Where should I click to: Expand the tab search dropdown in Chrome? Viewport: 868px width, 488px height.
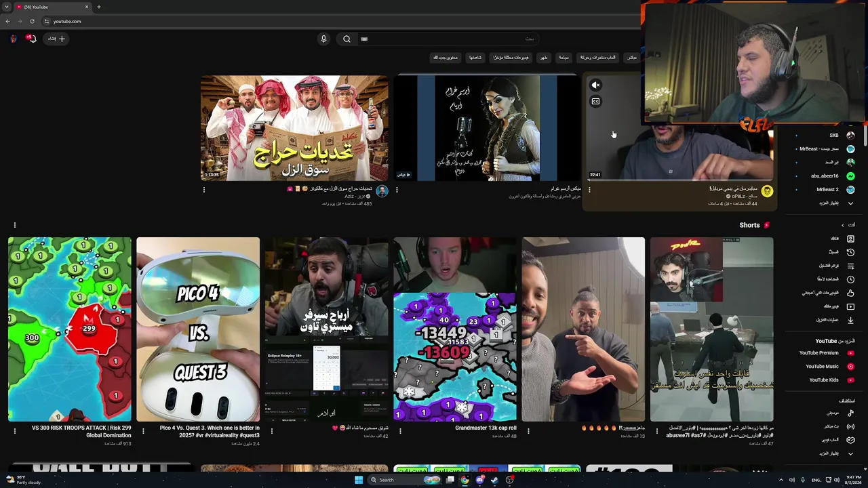[x=7, y=7]
